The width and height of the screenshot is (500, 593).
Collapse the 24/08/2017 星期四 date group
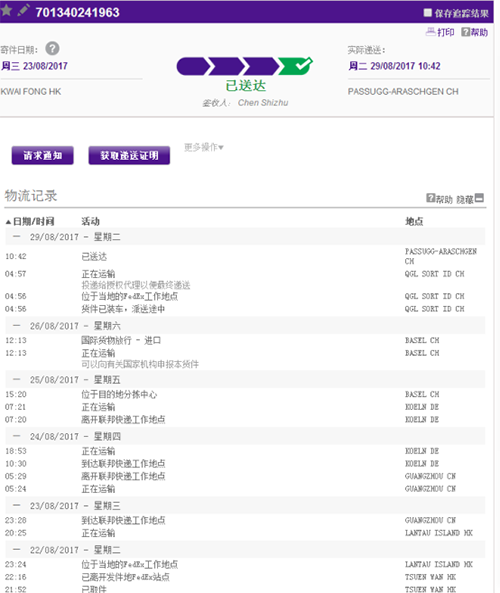tap(17, 436)
